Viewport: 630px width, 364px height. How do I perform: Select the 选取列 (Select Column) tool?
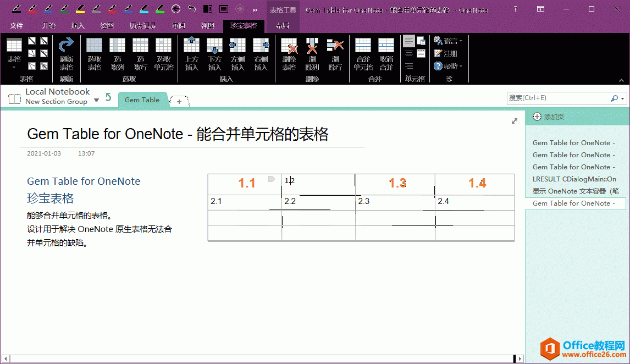pos(117,45)
